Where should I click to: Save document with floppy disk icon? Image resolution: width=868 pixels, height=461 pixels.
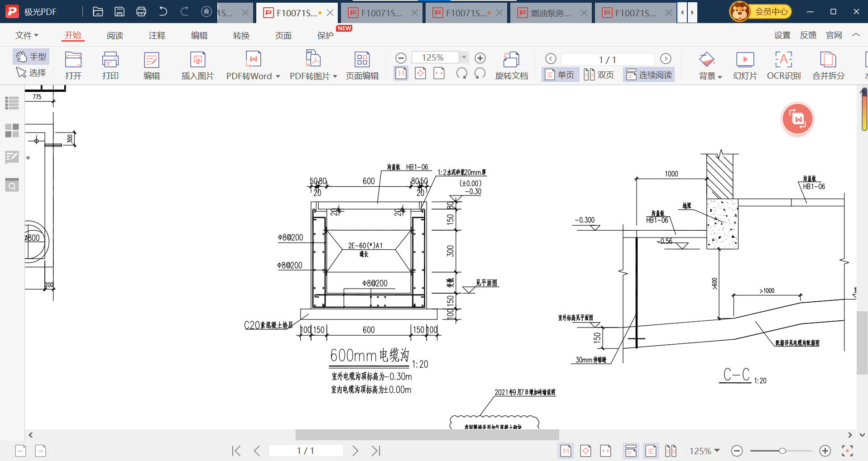click(x=120, y=12)
